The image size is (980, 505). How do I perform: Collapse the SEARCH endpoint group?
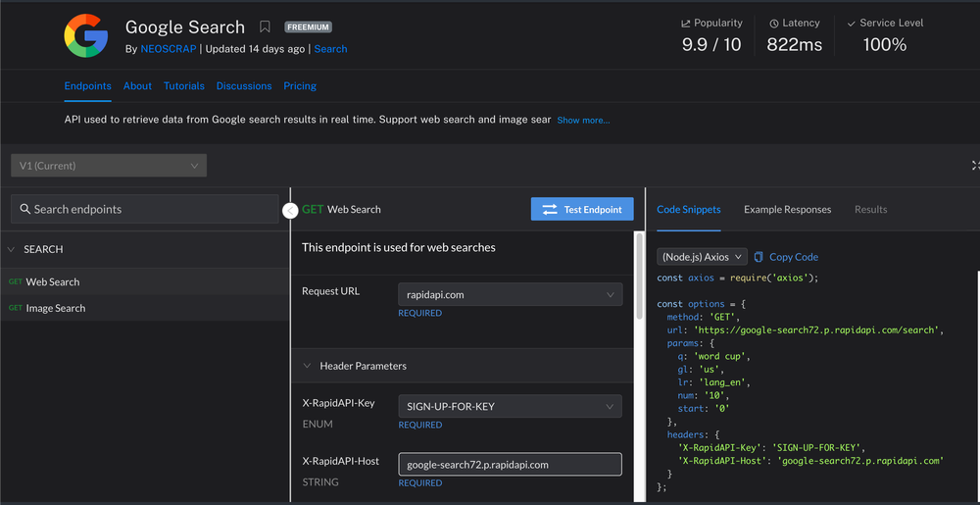[12, 249]
